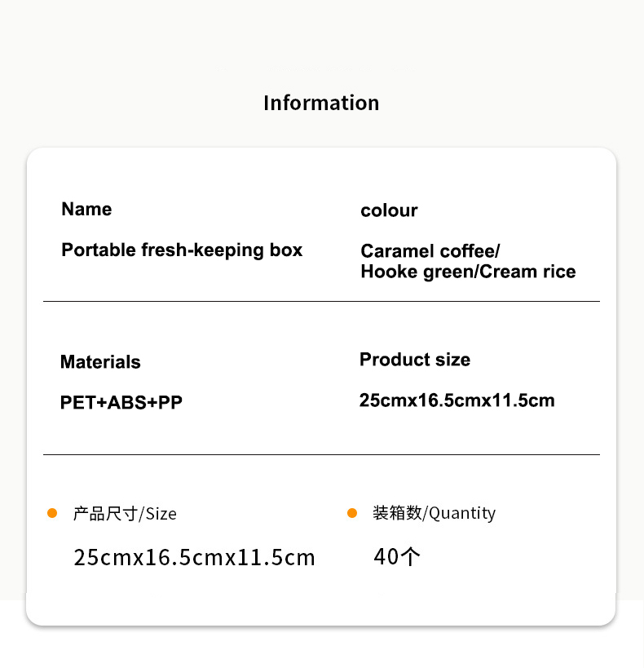This screenshot has width=644, height=668.
Task: Click the PET+ABS+PP materials value
Action: click(121, 402)
